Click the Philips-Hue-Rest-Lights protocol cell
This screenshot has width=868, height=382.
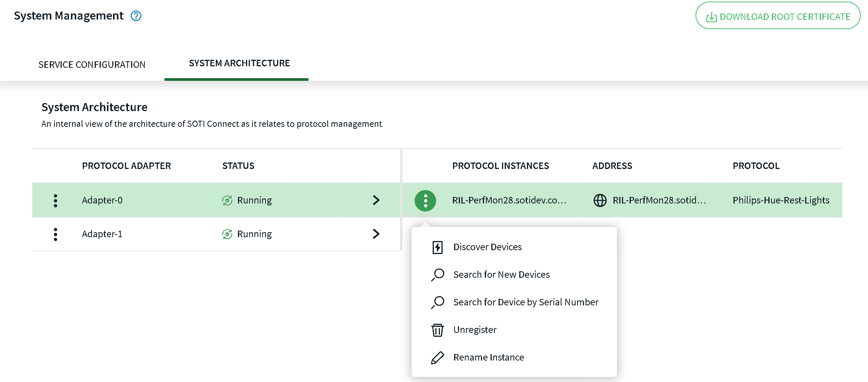[x=781, y=200]
